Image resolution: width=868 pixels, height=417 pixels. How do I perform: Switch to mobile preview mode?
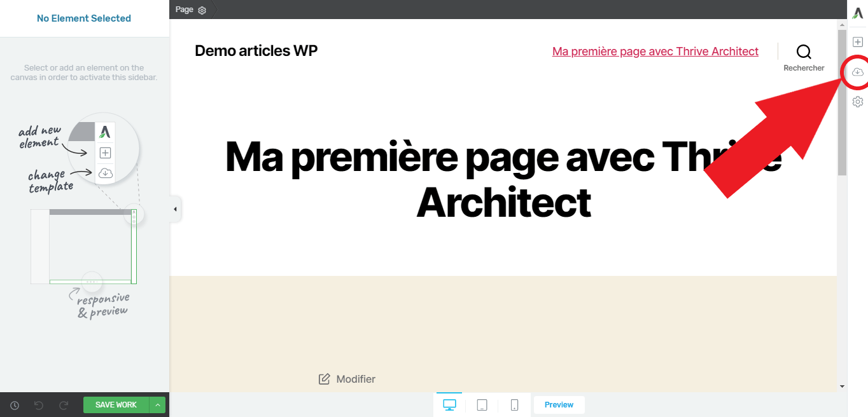514,405
